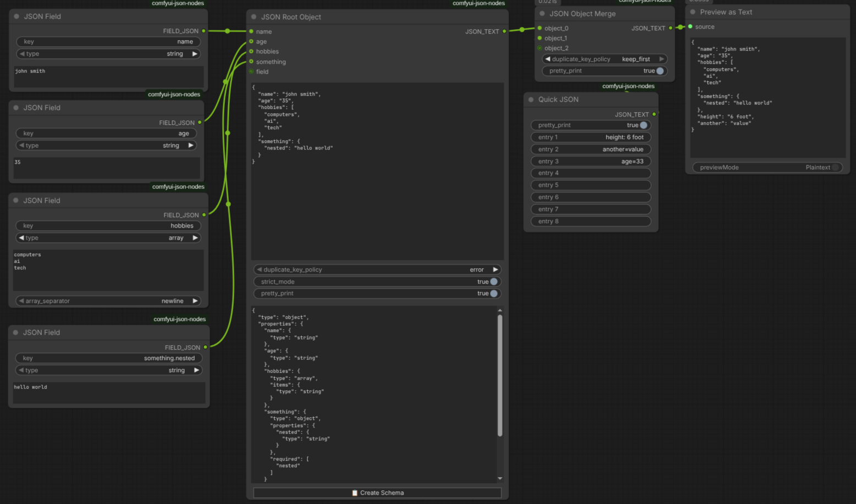Advance duplicate_key_policy 'keep_first' with right arrow on Merge

661,59
